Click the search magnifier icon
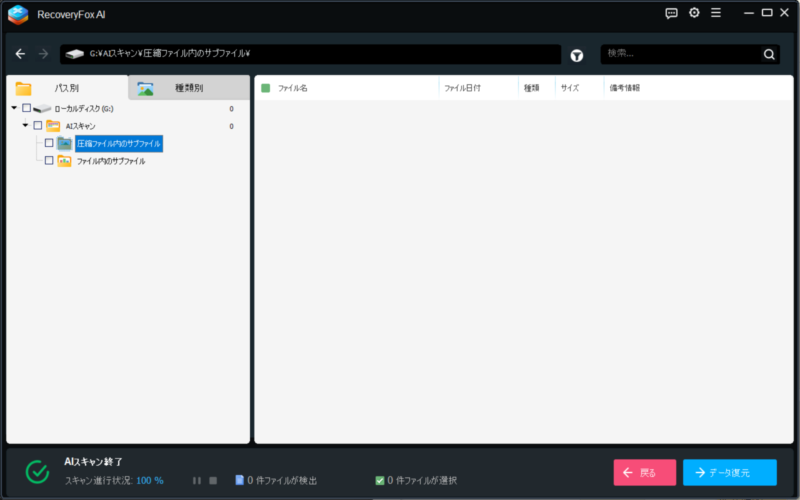 click(769, 54)
